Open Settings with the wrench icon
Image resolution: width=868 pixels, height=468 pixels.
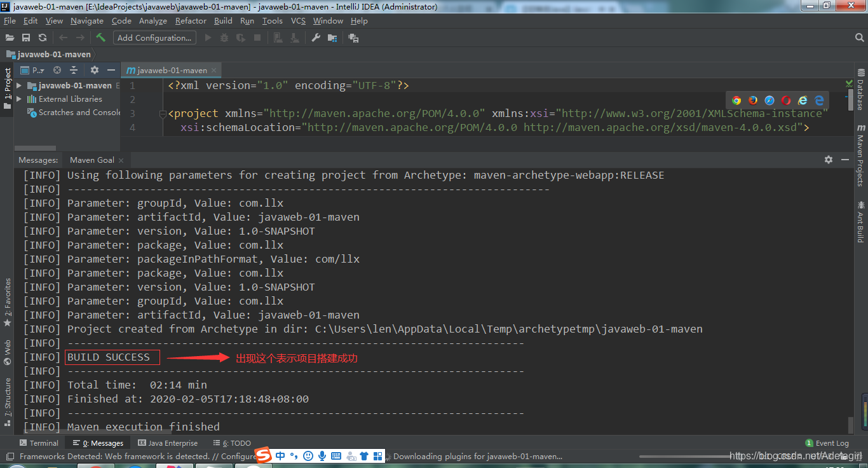[x=316, y=38]
